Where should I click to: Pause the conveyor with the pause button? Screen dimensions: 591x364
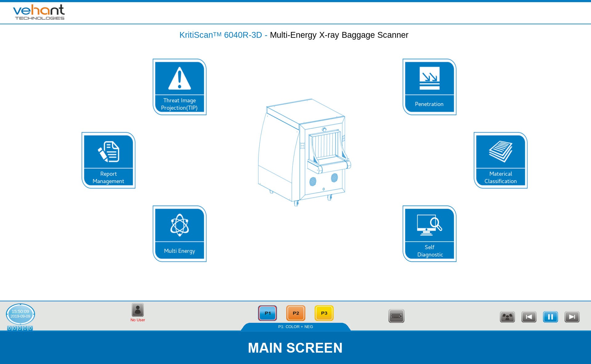(550, 317)
